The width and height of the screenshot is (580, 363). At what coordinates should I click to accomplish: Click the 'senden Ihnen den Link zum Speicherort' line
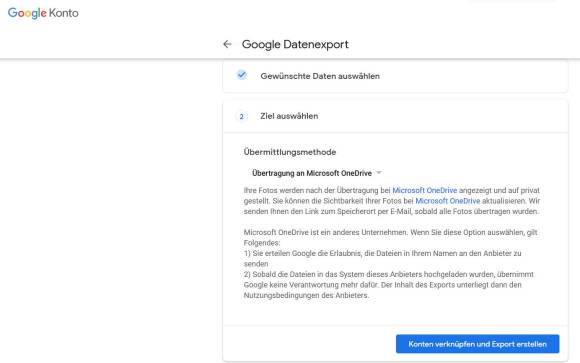pos(391,211)
